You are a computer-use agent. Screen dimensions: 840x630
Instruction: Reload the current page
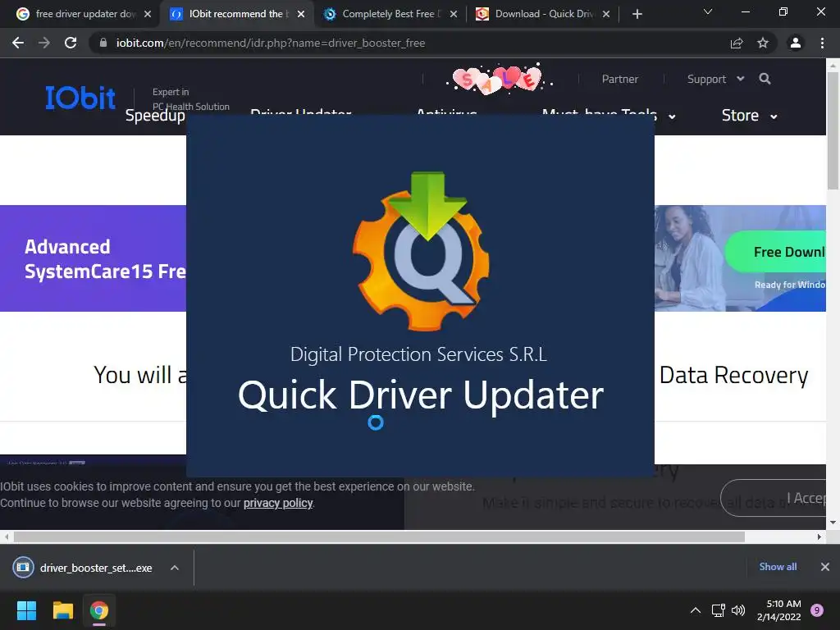(x=71, y=43)
